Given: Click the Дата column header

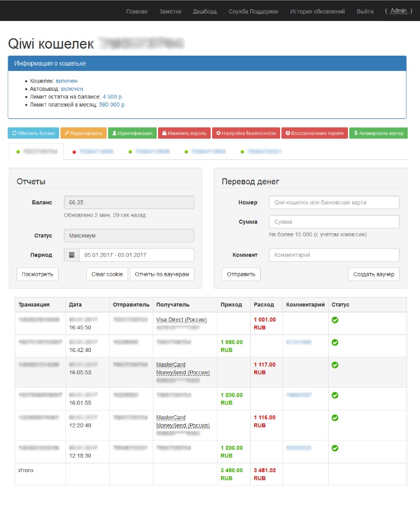Looking at the screenshot, I should [75, 305].
